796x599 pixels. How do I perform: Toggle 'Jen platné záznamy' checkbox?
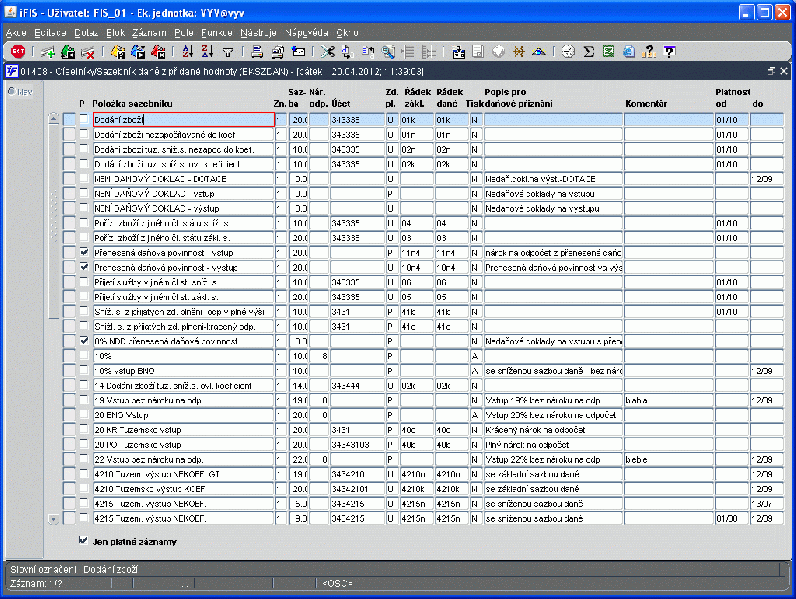[x=83, y=541]
